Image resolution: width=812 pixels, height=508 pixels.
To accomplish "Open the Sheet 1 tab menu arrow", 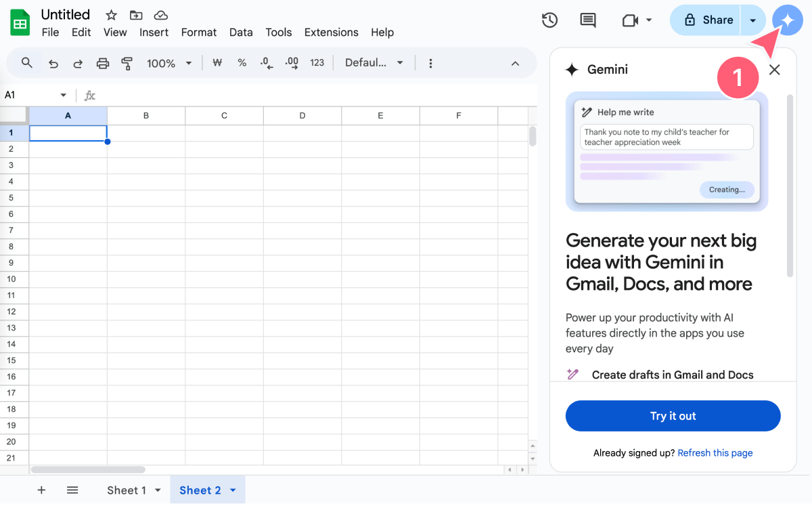I will pos(158,490).
